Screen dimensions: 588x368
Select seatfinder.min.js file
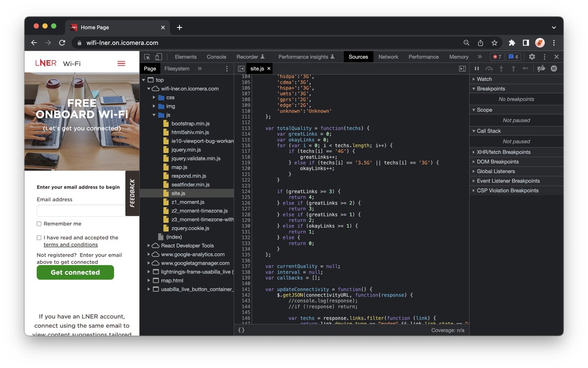[x=190, y=185]
